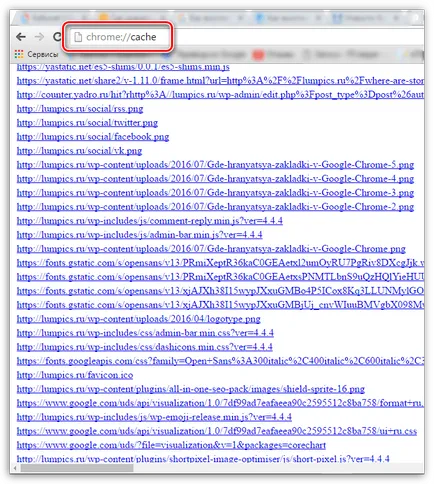Open the dashicons.min.css link
This screenshot has height=484, width=434.
pyautogui.click(x=145, y=347)
